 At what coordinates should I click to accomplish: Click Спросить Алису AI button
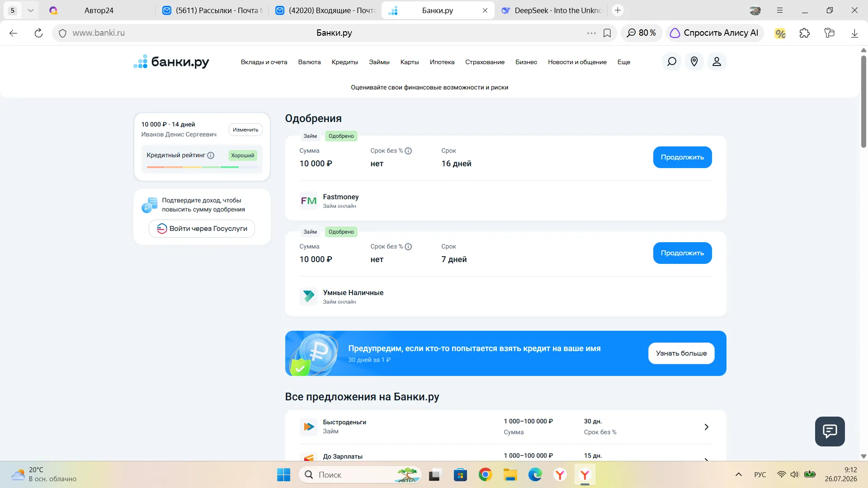[x=715, y=33]
